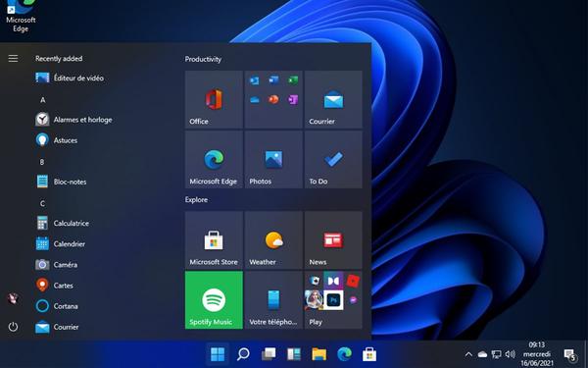Open the clock and date flyout
Screen dimensions: 588x368
(537, 354)
